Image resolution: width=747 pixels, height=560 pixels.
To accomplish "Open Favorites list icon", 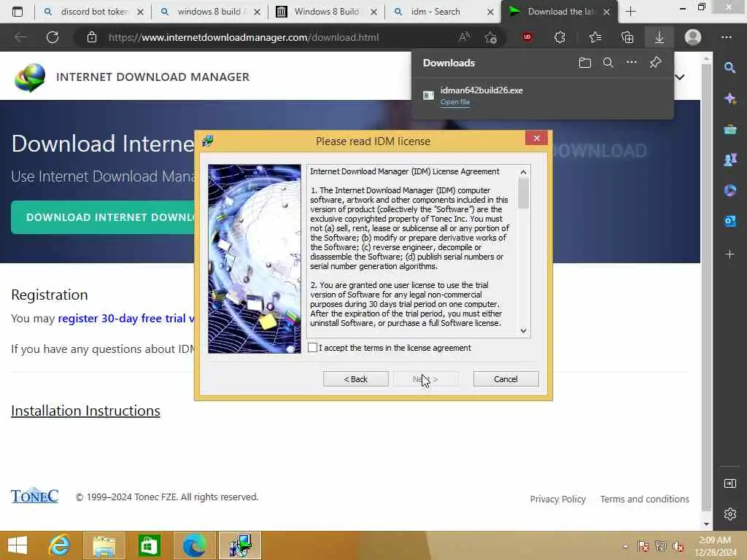I will click(x=595, y=37).
